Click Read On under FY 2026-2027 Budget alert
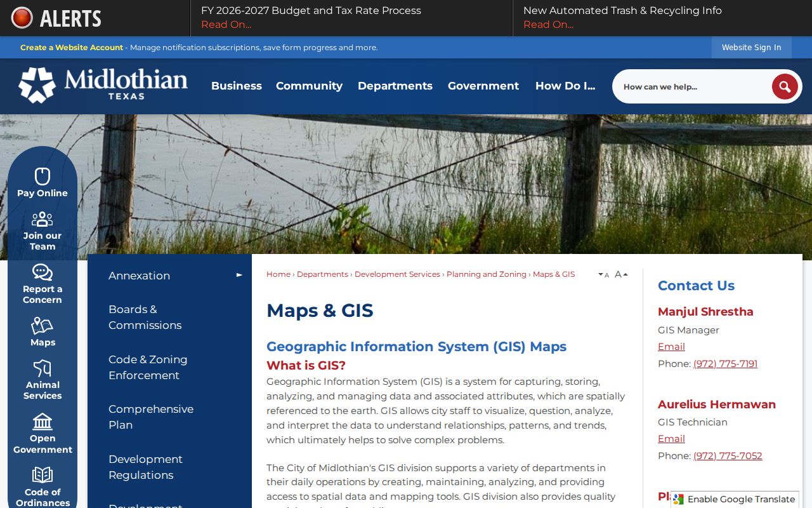The image size is (812, 508). tap(226, 25)
